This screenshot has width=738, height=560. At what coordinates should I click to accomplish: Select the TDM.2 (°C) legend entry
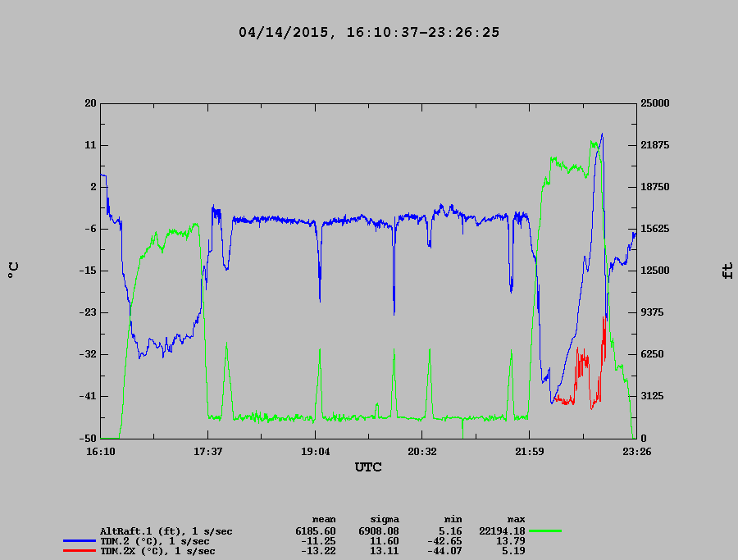[155, 541]
